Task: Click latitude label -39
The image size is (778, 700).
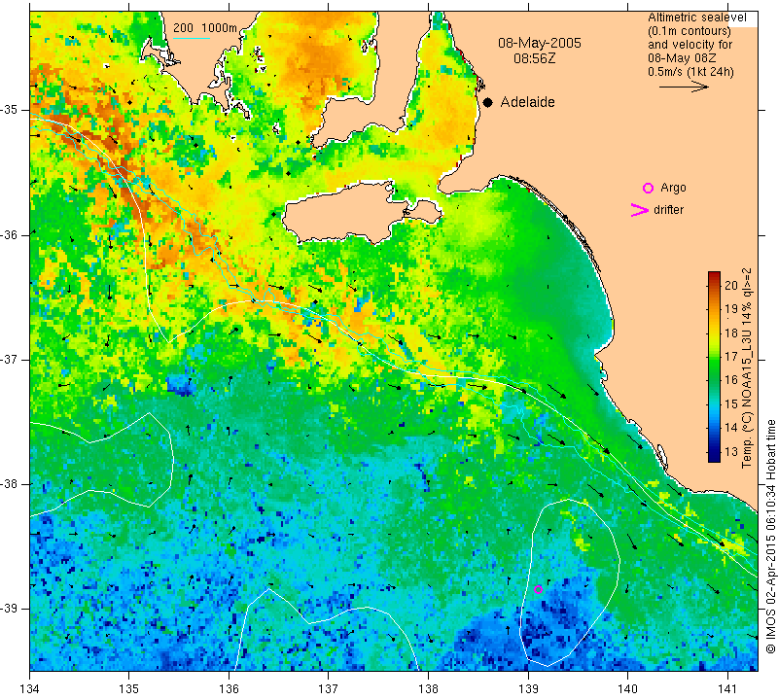Action: click(10, 609)
